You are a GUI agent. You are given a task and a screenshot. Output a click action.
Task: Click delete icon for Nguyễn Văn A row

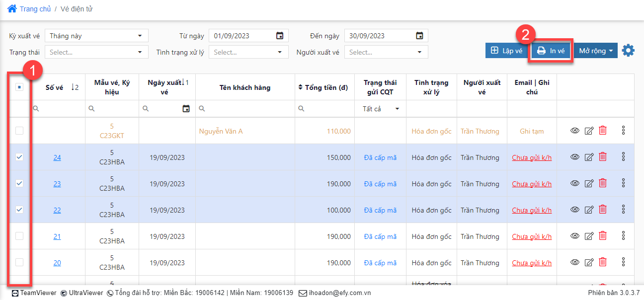pyautogui.click(x=603, y=131)
